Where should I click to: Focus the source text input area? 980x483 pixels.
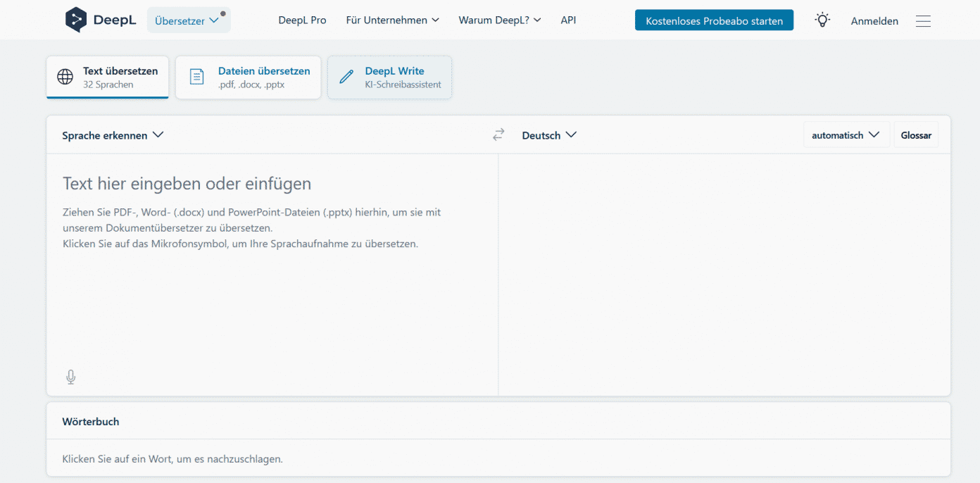(x=272, y=275)
